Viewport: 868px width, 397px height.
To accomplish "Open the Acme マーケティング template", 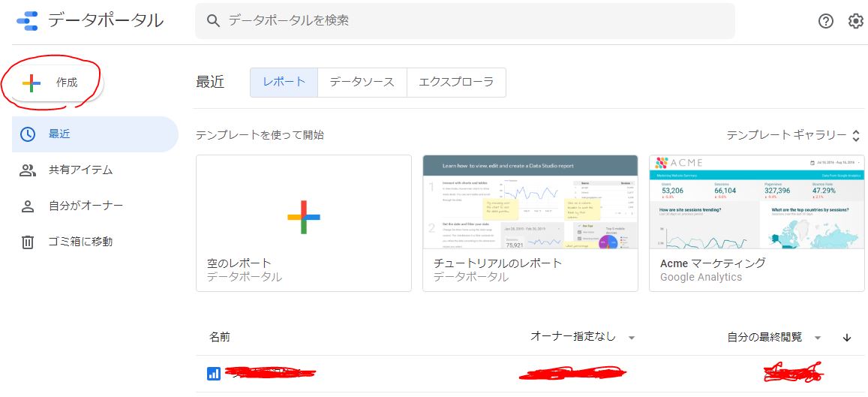I will point(756,223).
